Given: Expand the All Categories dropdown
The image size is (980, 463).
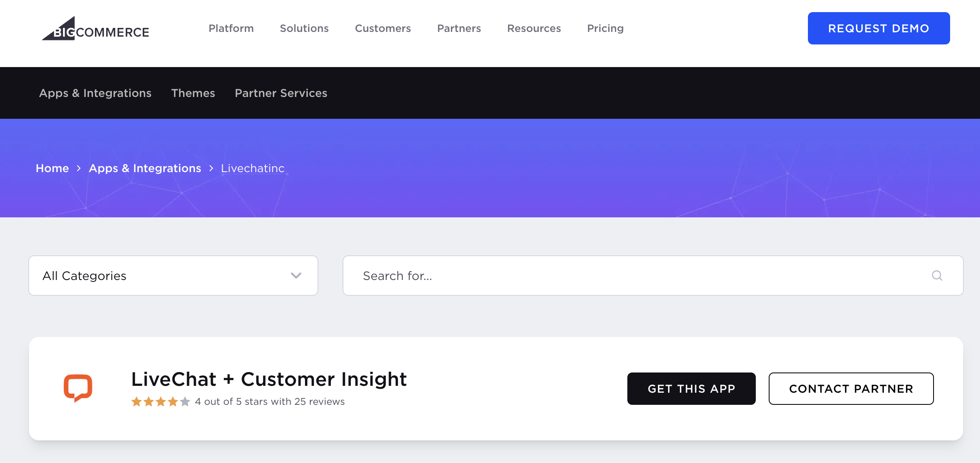Looking at the screenshot, I should (x=173, y=276).
